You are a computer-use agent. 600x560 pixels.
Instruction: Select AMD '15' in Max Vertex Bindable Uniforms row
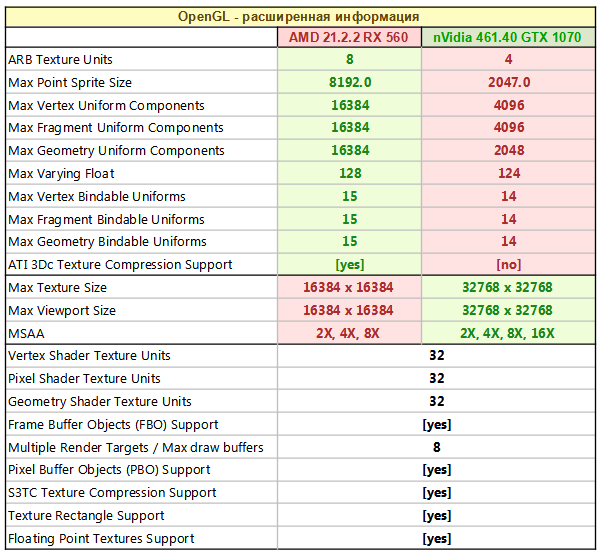pyautogui.click(x=349, y=196)
